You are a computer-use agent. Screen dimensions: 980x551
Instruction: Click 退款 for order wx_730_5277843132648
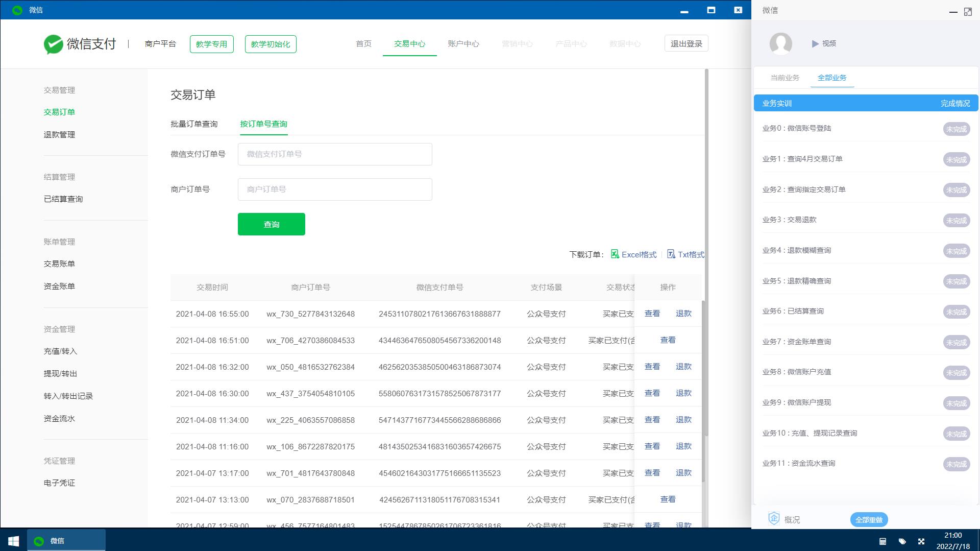[x=683, y=314]
